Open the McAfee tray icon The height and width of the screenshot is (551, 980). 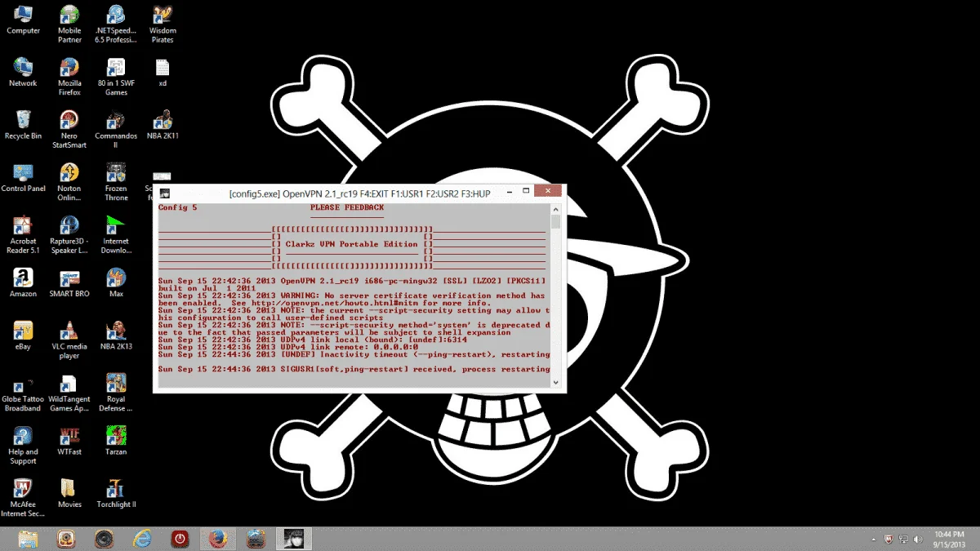point(888,540)
